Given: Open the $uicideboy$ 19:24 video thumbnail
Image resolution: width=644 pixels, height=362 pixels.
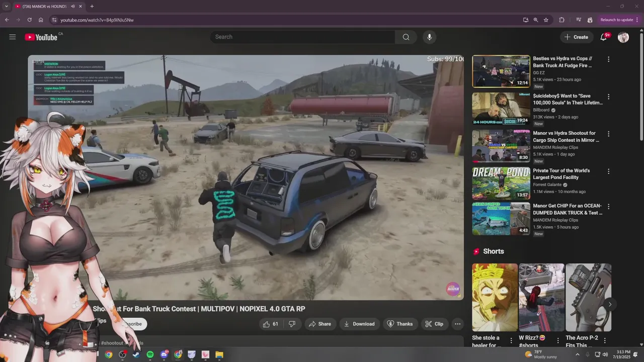Looking at the screenshot, I should [x=501, y=108].
